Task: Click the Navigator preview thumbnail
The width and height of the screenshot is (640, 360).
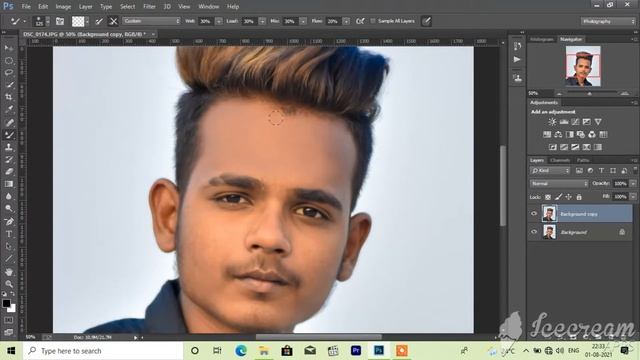Action: (583, 66)
